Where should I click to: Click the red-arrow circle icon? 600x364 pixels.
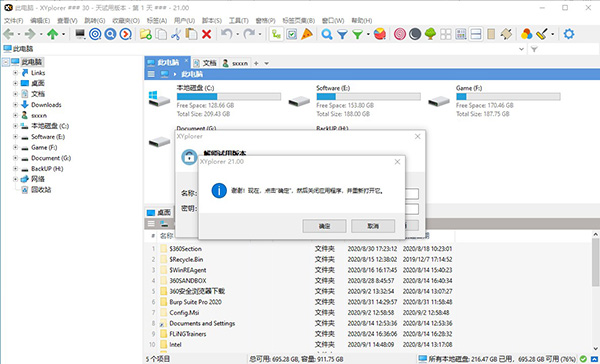tap(126, 34)
